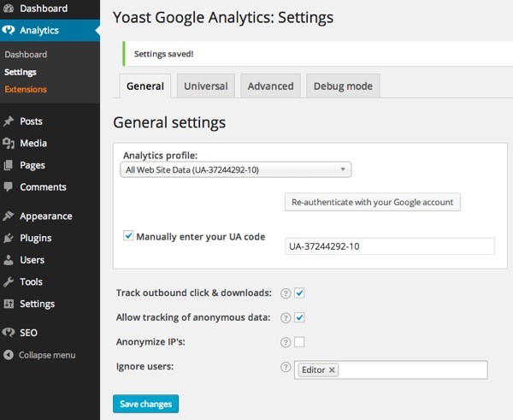The height and width of the screenshot is (420, 513).
Task: Select Settings under Analytics submenu
Action: click(21, 72)
